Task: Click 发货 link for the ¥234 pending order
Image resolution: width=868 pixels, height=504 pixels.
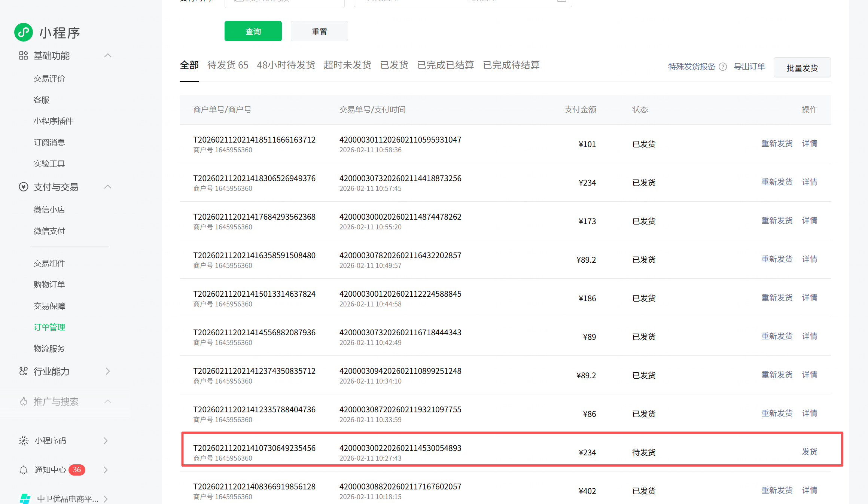Action: (x=809, y=452)
